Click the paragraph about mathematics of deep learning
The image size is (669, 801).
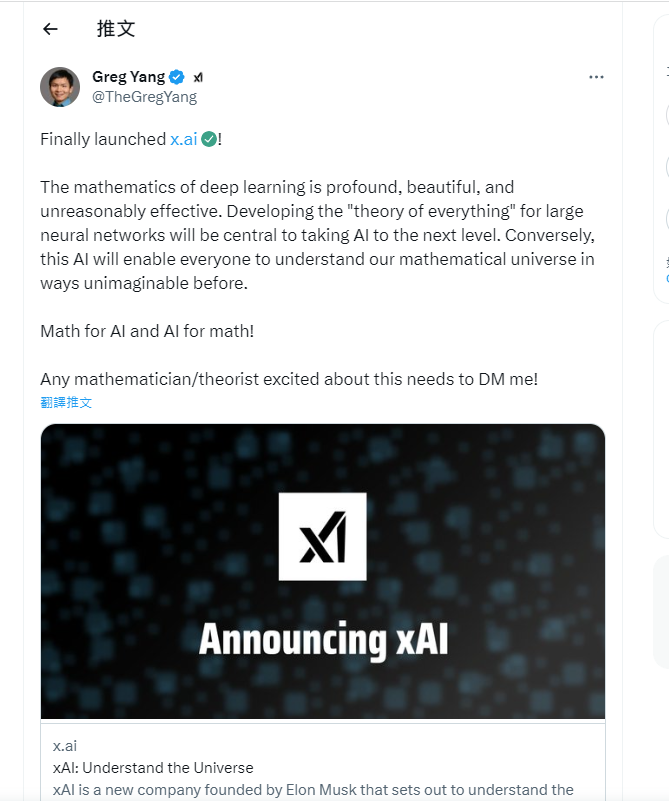click(x=318, y=235)
